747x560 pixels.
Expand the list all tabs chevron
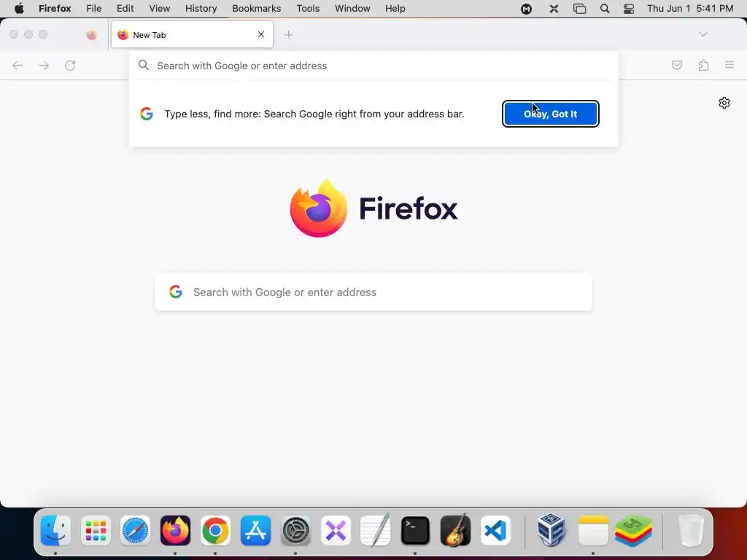click(703, 34)
